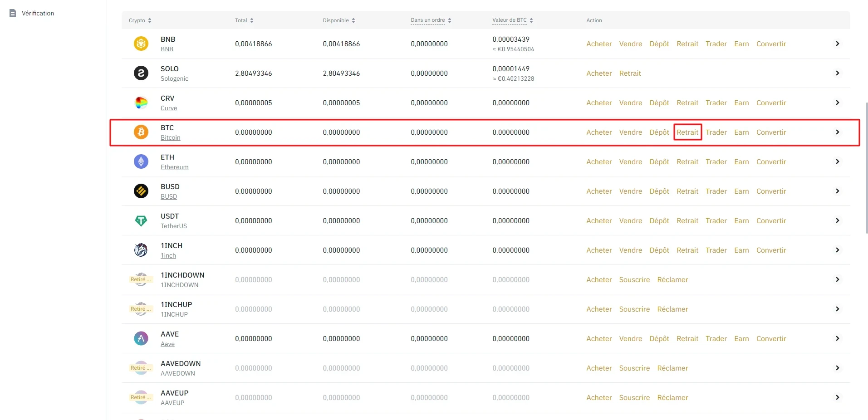Click the BNB value ≈ €0.95440504
This screenshot has width=868, height=420.
pos(513,49)
